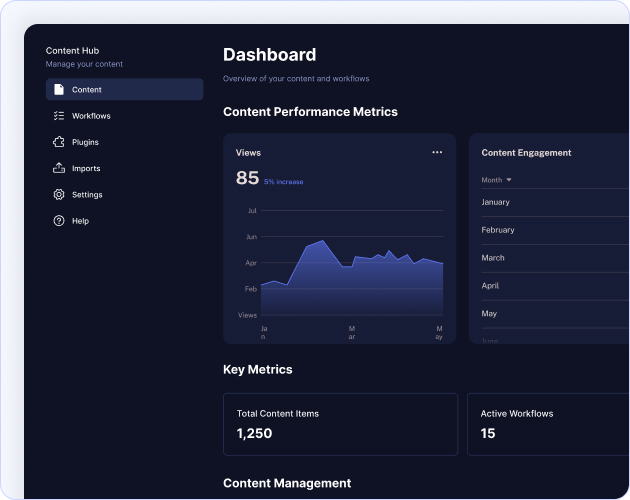Viewport: 630px width, 500px height.
Task: Click the 85 views count value
Action: pos(247,178)
